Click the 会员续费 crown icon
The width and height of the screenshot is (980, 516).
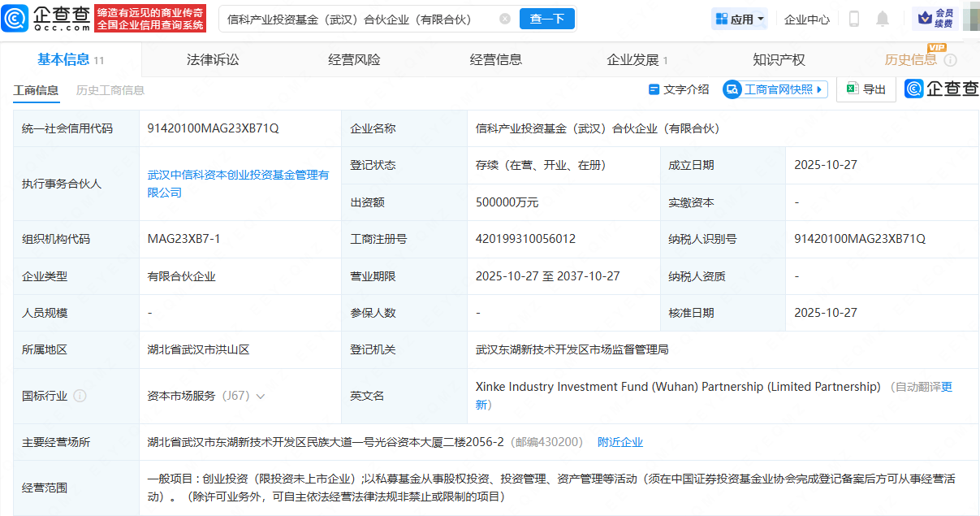click(x=925, y=18)
